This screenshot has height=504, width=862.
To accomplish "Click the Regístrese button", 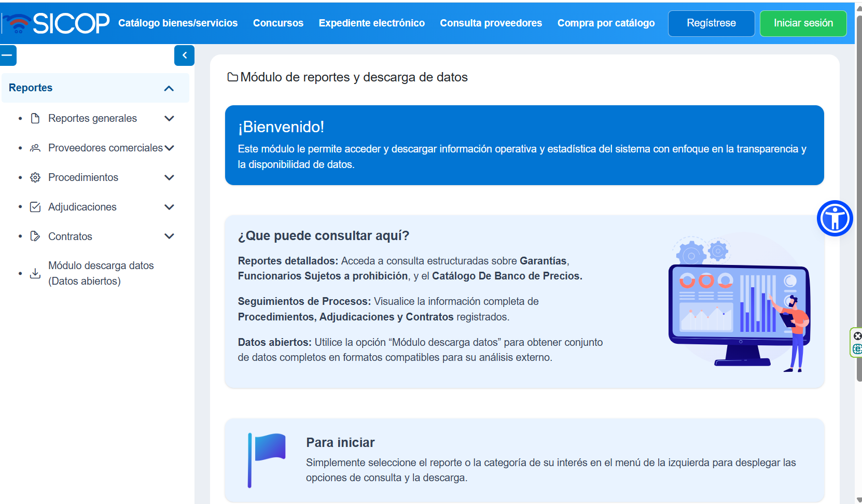I will 711,23.
